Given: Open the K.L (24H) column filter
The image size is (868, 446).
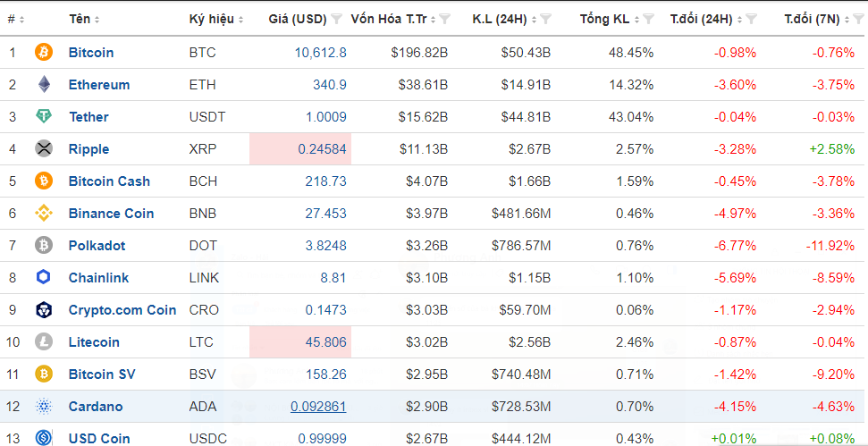Looking at the screenshot, I should point(546,19).
